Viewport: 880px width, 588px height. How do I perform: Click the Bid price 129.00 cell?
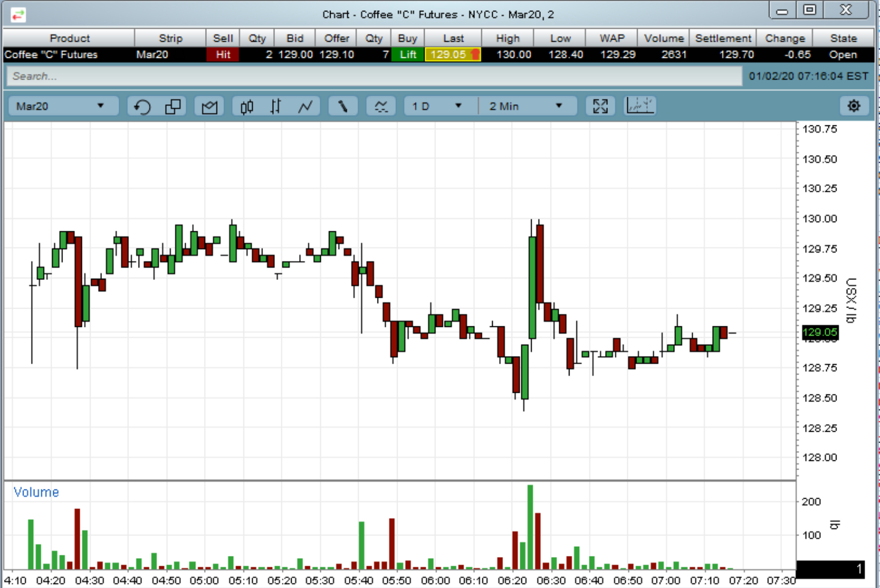point(295,54)
